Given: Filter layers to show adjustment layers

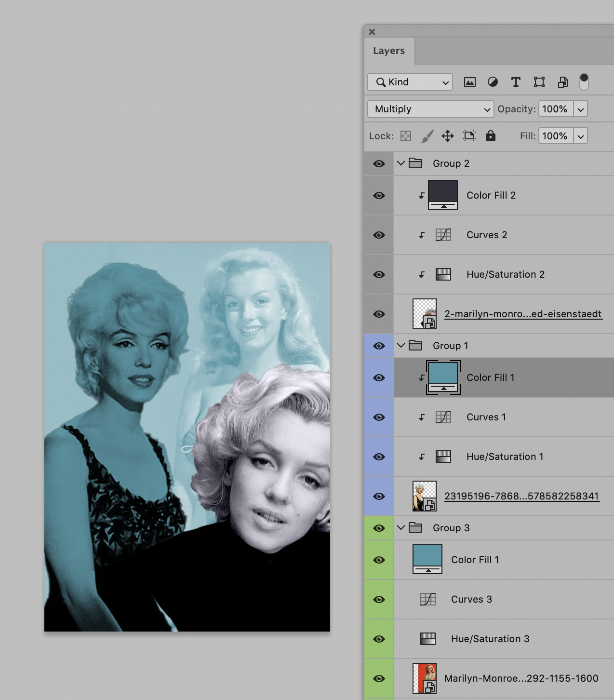Looking at the screenshot, I should click(x=493, y=82).
